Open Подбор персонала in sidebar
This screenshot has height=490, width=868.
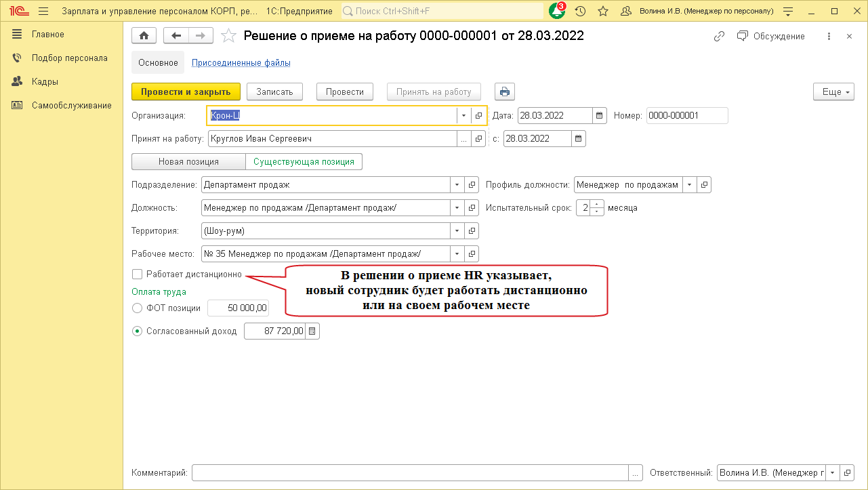point(69,58)
